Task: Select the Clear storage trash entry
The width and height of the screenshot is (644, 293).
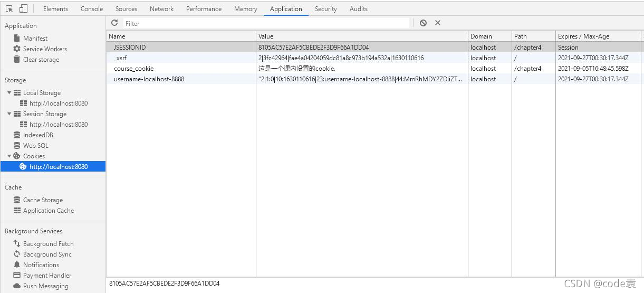Action: [x=41, y=60]
